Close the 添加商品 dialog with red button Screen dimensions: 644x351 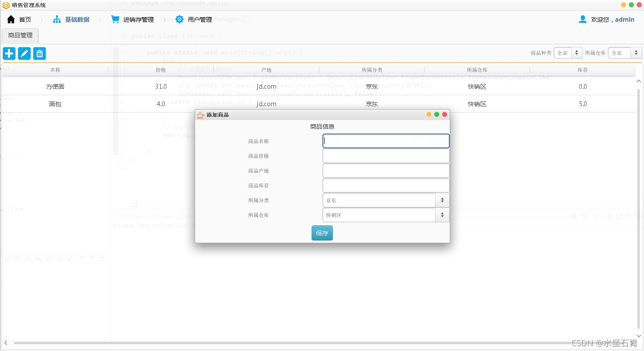tap(445, 114)
